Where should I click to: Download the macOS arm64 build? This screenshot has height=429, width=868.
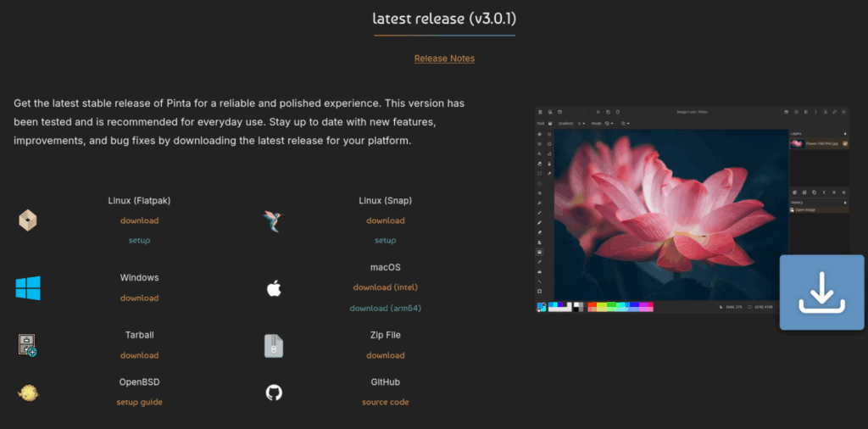click(x=385, y=308)
